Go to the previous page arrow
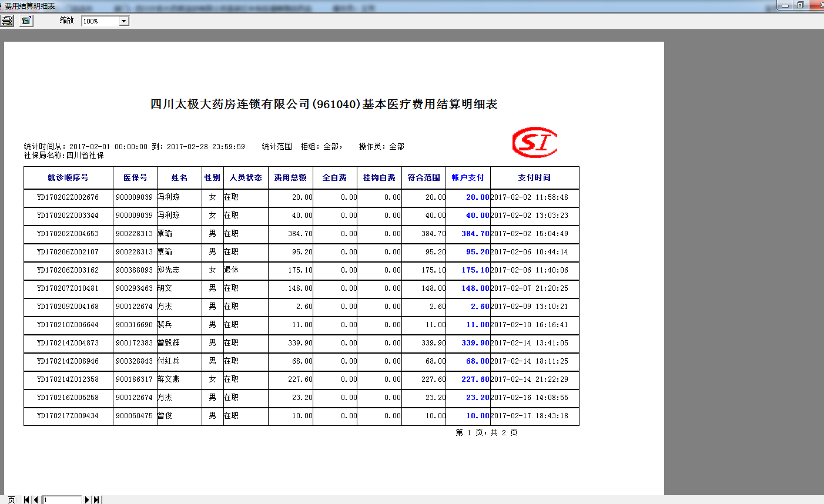824x504 pixels. tap(36, 500)
